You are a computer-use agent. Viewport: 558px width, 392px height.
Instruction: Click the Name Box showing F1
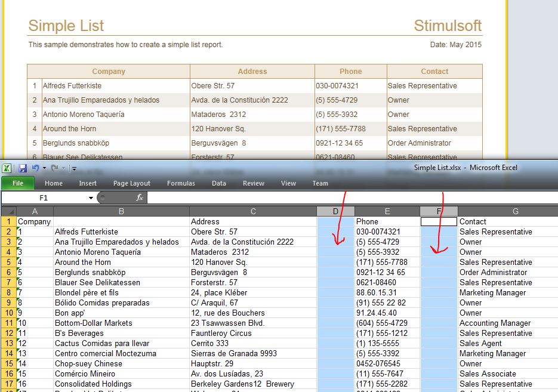coord(44,197)
